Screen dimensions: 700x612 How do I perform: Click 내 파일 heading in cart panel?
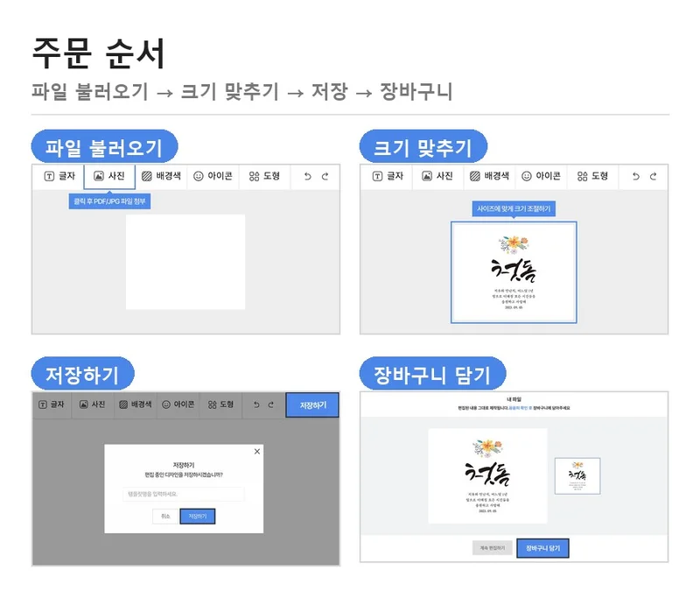[x=514, y=399]
